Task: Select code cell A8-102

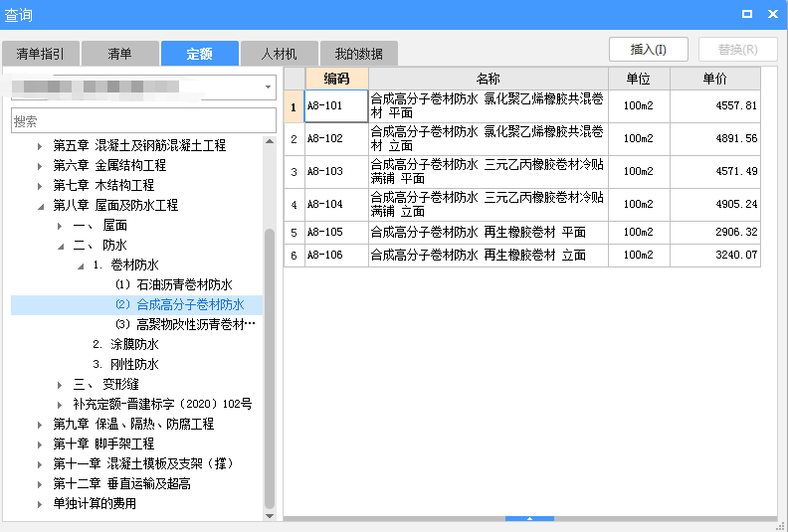Action: click(x=336, y=138)
